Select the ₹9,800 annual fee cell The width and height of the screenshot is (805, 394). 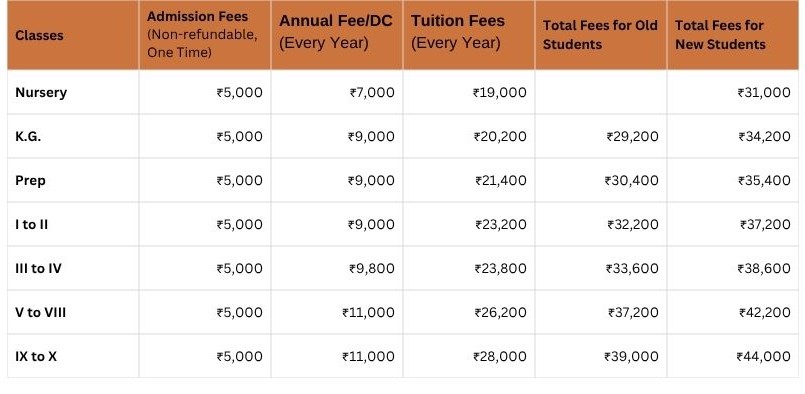(337, 269)
